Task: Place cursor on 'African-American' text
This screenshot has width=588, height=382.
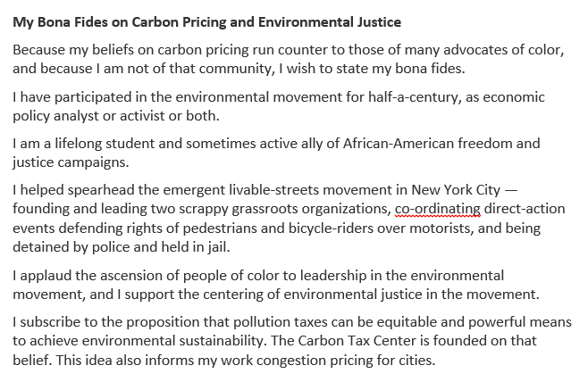Action: [x=399, y=144]
